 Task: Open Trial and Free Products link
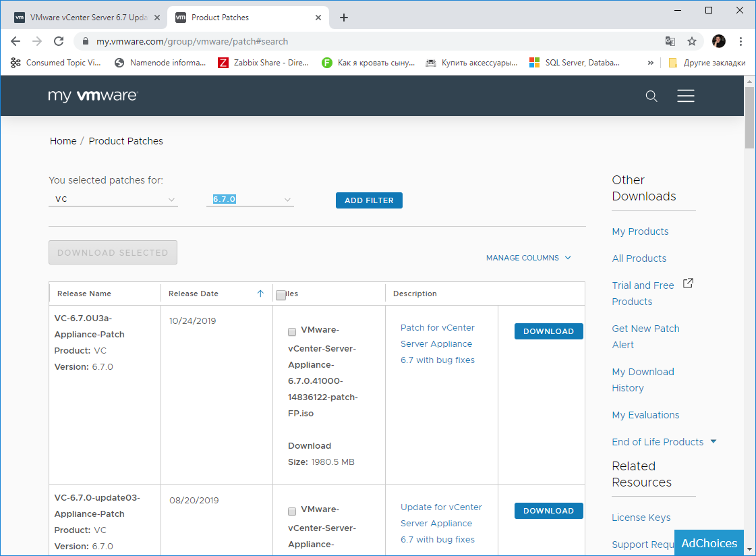(x=643, y=294)
